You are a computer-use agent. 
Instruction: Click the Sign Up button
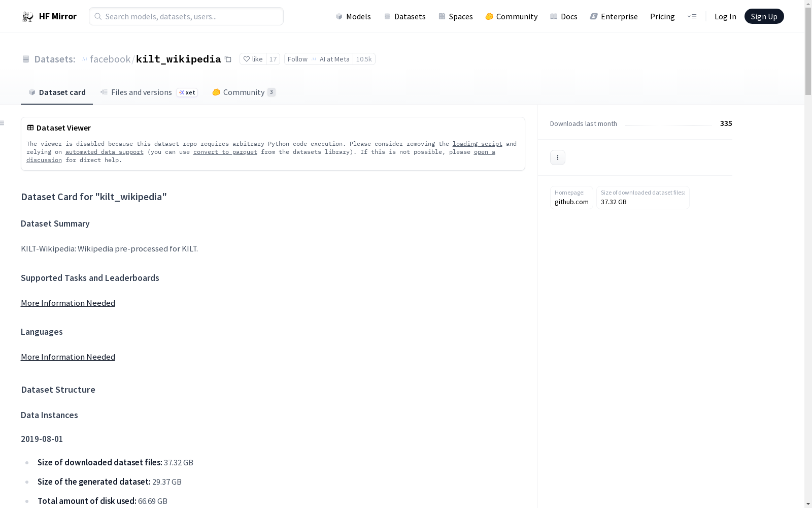pyautogui.click(x=764, y=16)
